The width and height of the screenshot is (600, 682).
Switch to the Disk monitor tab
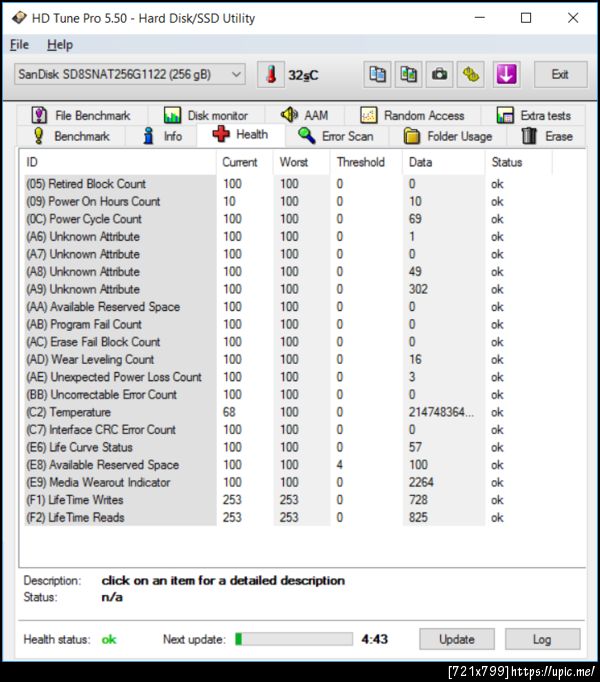pyautogui.click(x=206, y=115)
